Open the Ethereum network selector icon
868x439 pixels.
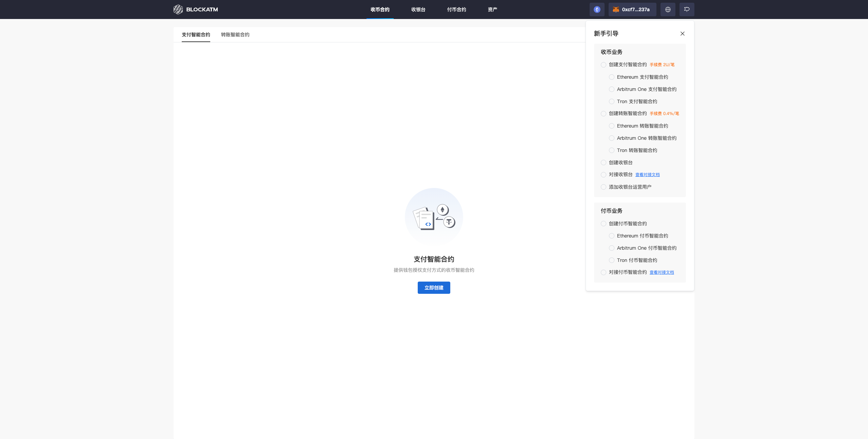tap(597, 9)
